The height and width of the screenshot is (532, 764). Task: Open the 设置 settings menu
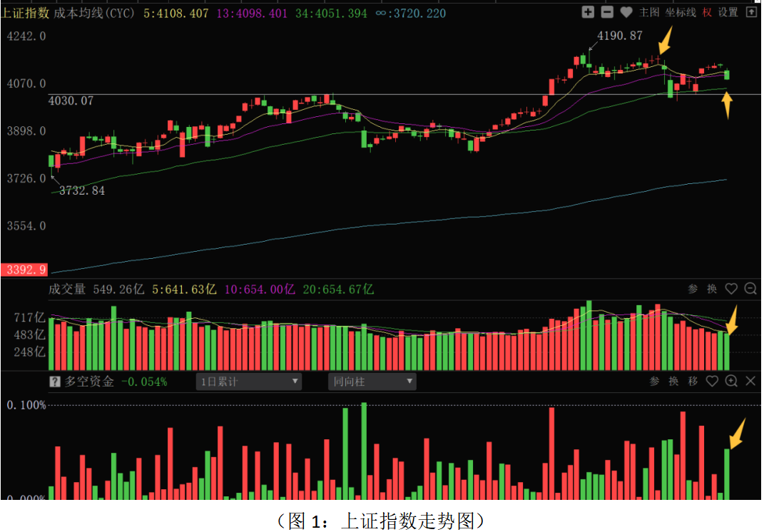coord(728,12)
